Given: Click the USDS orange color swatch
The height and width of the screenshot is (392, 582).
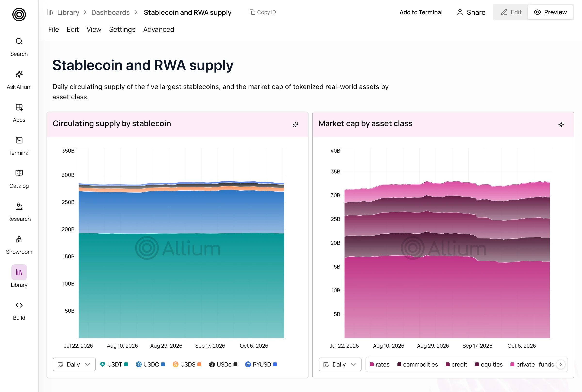Looking at the screenshot, I should (199, 364).
